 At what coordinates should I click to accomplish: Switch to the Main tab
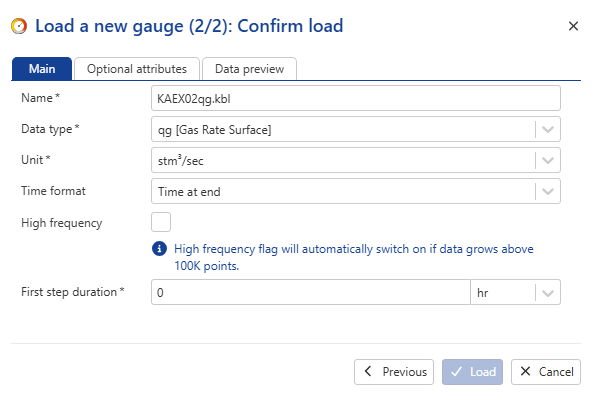pos(42,69)
